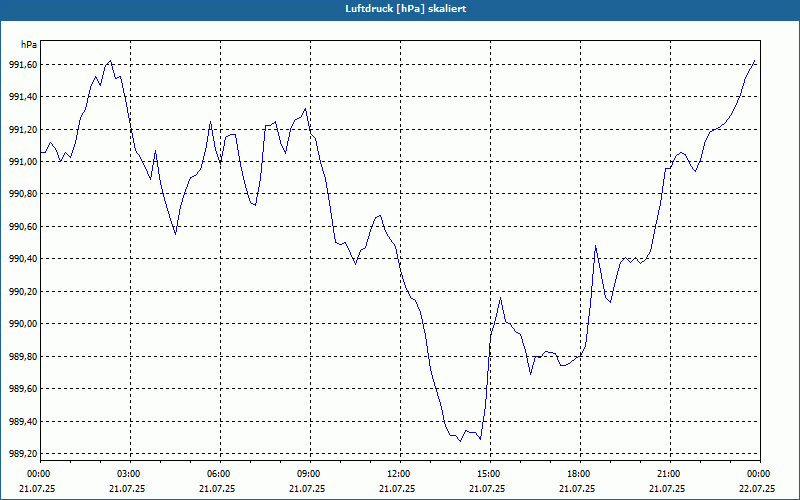Screen dimensions: 800x500
Task: Click the 03:00 time axis label
Action: 131,473
